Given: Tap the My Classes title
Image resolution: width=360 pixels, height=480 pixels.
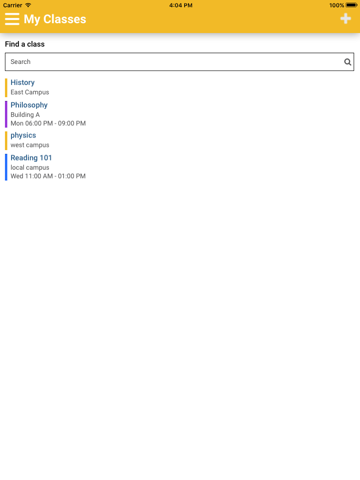Looking at the screenshot, I should coord(55,19).
